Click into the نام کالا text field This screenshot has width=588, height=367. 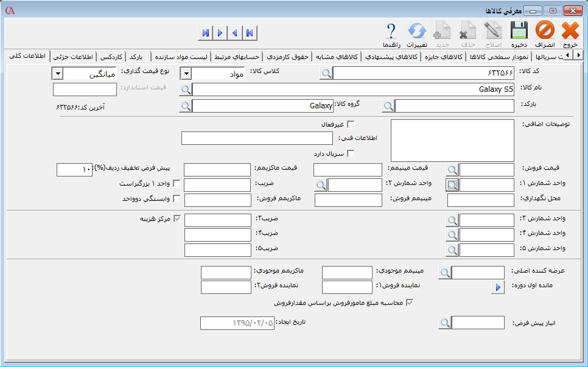tap(353, 90)
